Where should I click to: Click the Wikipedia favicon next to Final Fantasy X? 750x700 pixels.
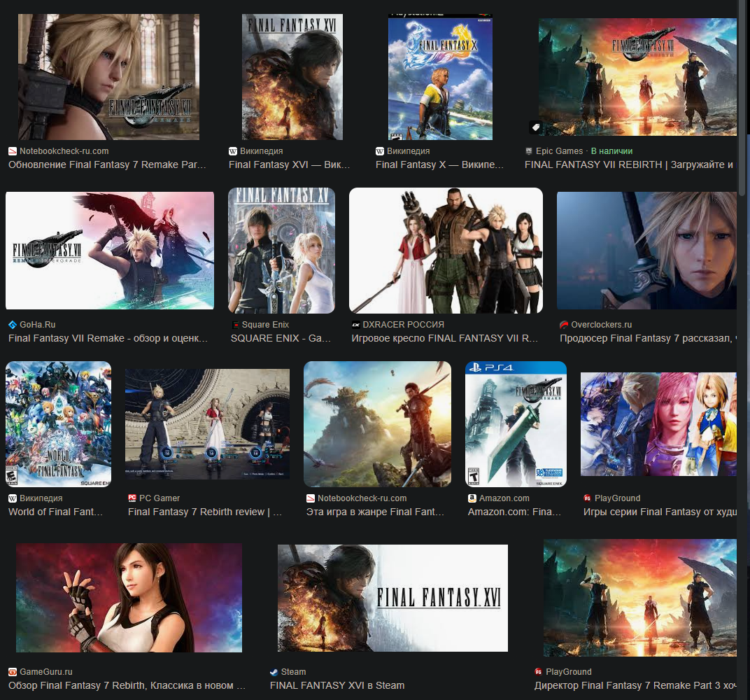pos(380,151)
